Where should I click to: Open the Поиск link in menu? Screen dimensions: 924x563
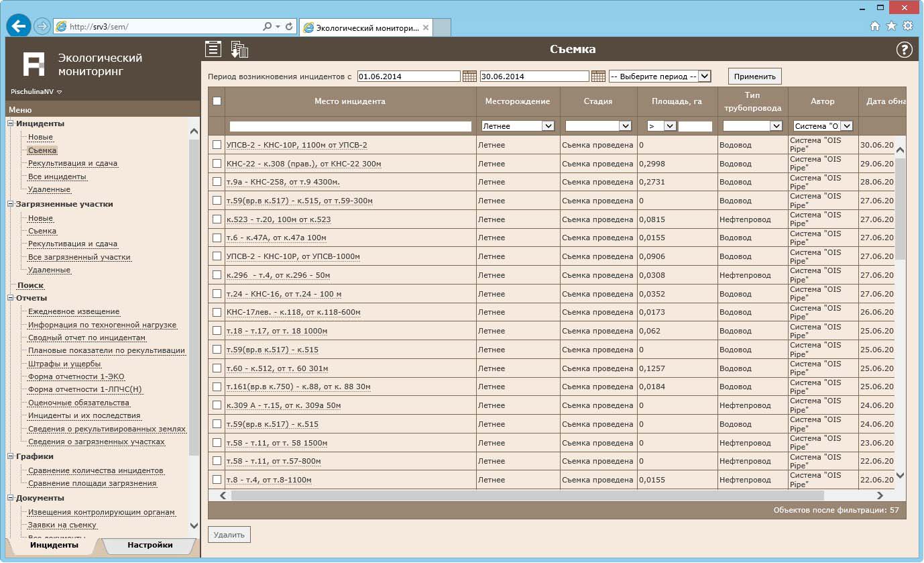click(30, 285)
